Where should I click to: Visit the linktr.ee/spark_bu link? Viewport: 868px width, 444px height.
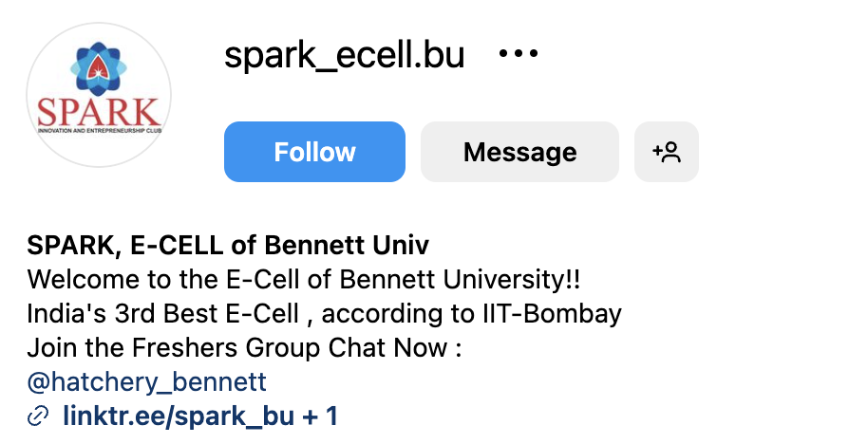(179, 416)
